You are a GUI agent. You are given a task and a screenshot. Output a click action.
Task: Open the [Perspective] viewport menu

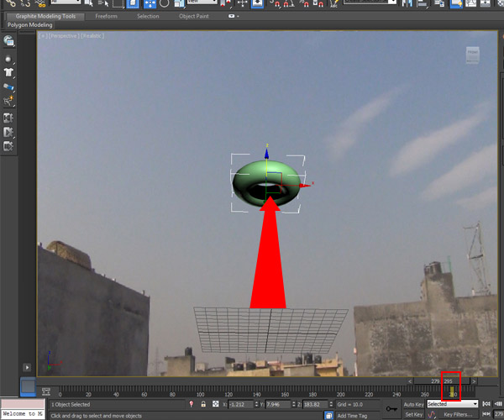tap(65, 36)
